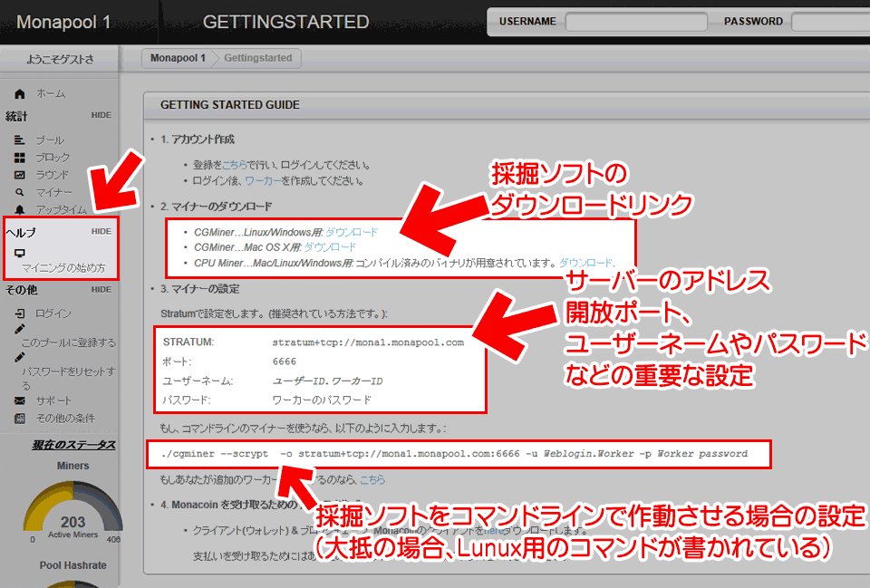The height and width of the screenshot is (588, 870).
Task: Click the GETTING STARTED GUIDE heading
Action: click(230, 105)
